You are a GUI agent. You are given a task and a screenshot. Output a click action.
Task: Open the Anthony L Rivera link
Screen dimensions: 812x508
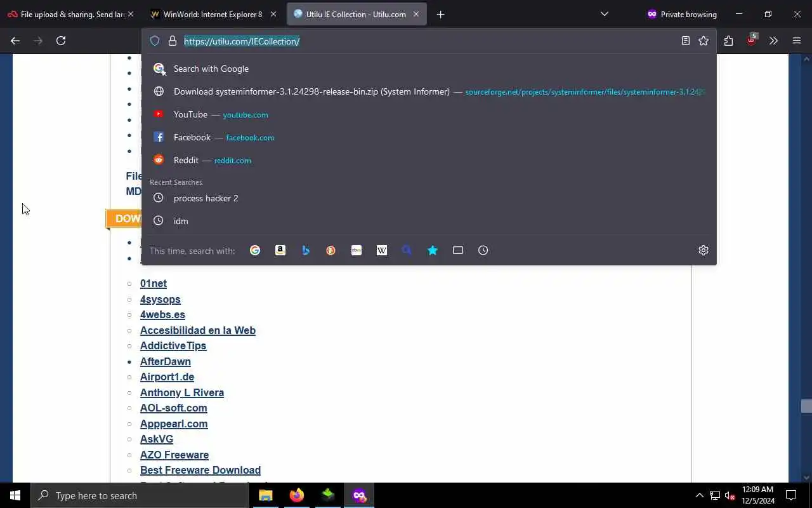click(x=182, y=392)
